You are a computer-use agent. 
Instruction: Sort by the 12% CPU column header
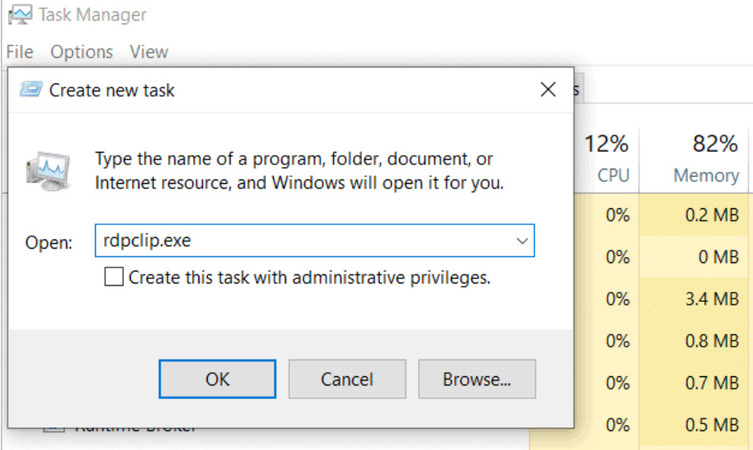click(x=607, y=159)
